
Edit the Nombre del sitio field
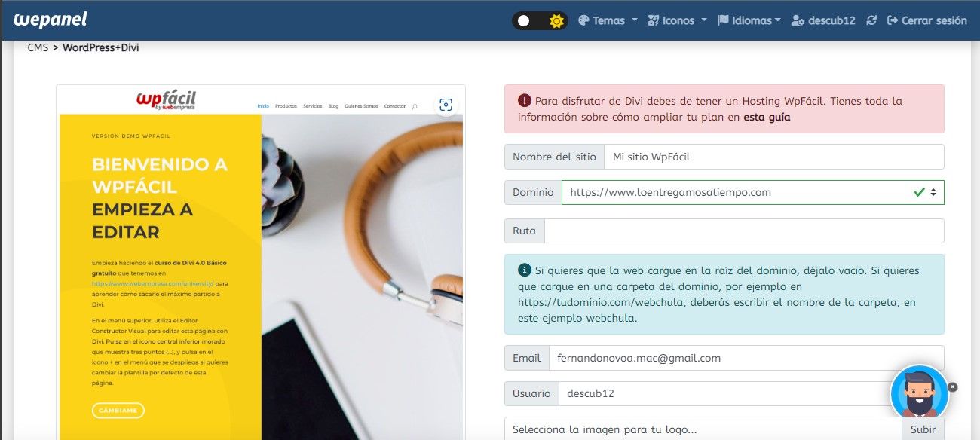[x=774, y=157]
